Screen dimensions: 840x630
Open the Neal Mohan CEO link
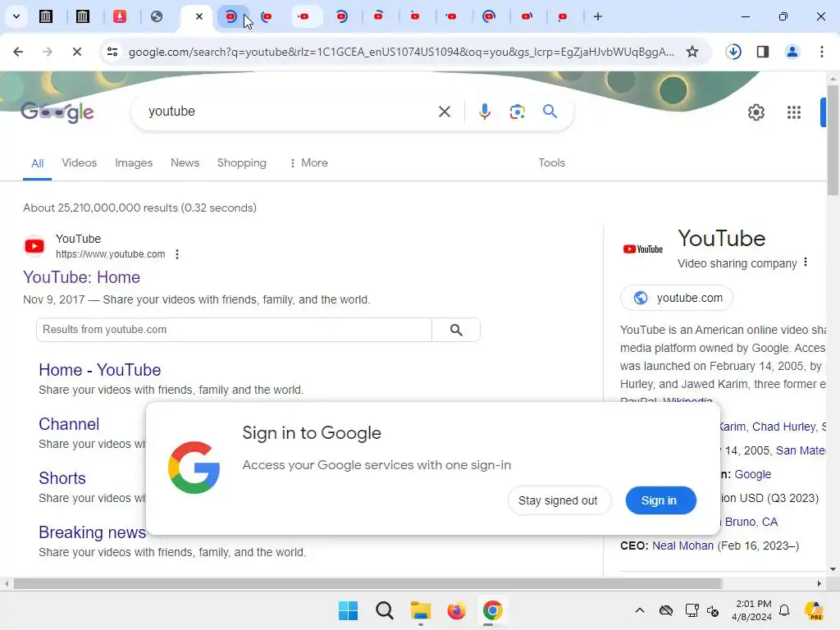tap(682, 546)
